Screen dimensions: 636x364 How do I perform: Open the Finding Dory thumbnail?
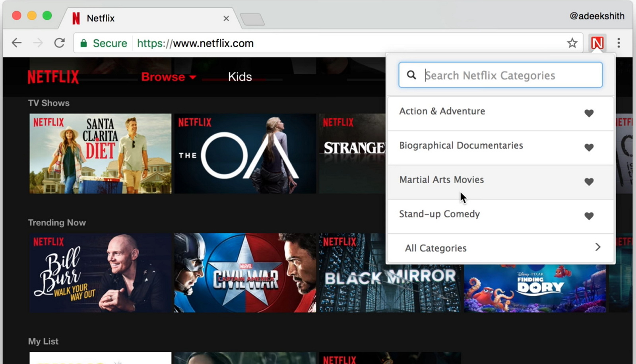pyautogui.click(x=535, y=288)
